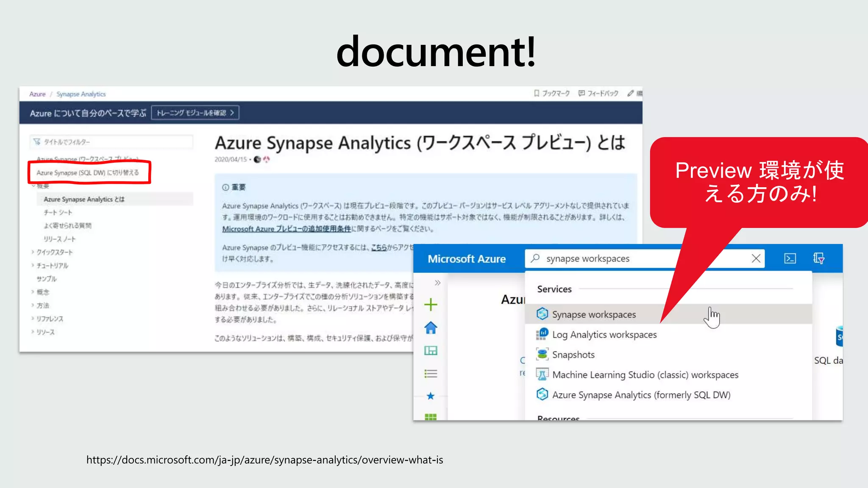The width and height of the screenshot is (868, 488).
Task: Choose Azure Synapse Analytics (formerly SQL DW)
Action: click(641, 395)
